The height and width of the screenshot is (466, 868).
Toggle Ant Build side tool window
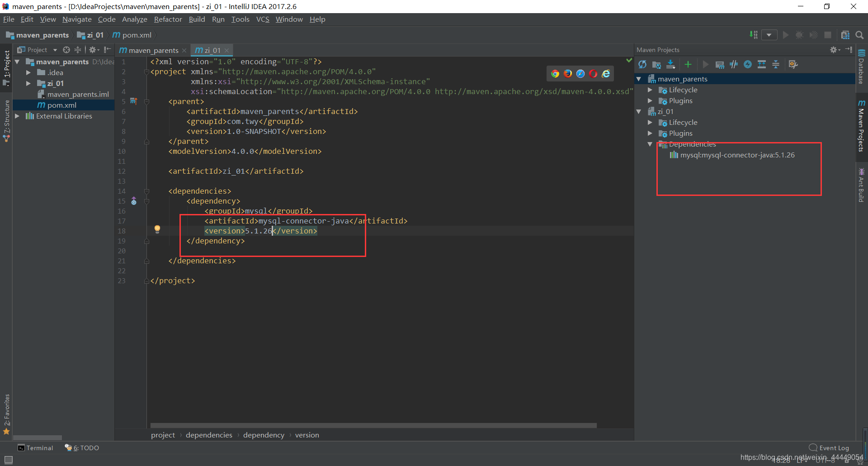coord(861,185)
